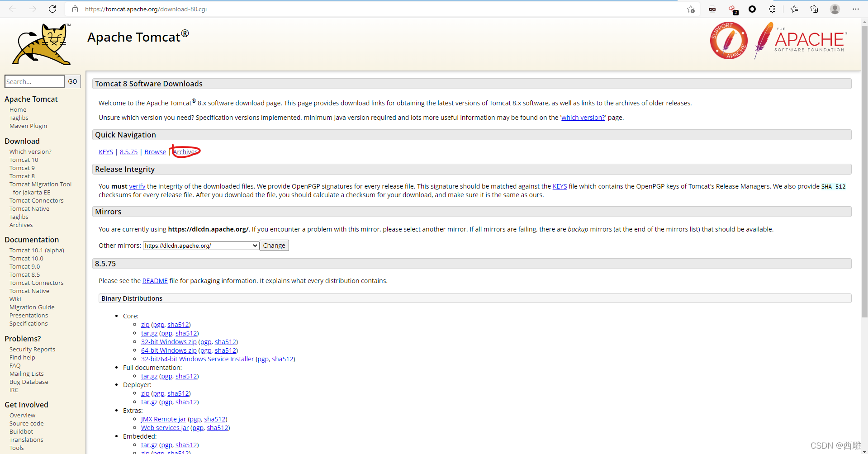The height and width of the screenshot is (454, 868).
Task: Download the Core tar.gz distribution
Action: point(149,333)
